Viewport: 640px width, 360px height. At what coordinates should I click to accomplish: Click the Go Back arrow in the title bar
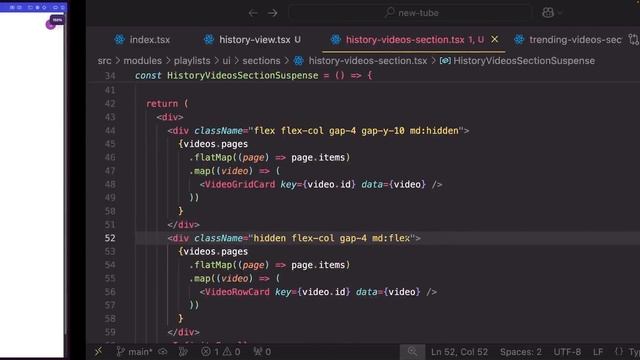253,13
